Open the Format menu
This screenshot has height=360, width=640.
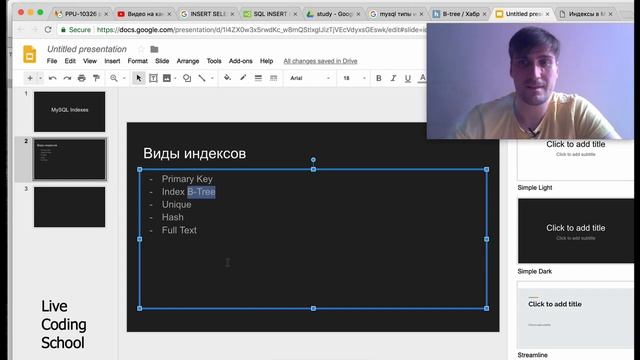[138, 61]
